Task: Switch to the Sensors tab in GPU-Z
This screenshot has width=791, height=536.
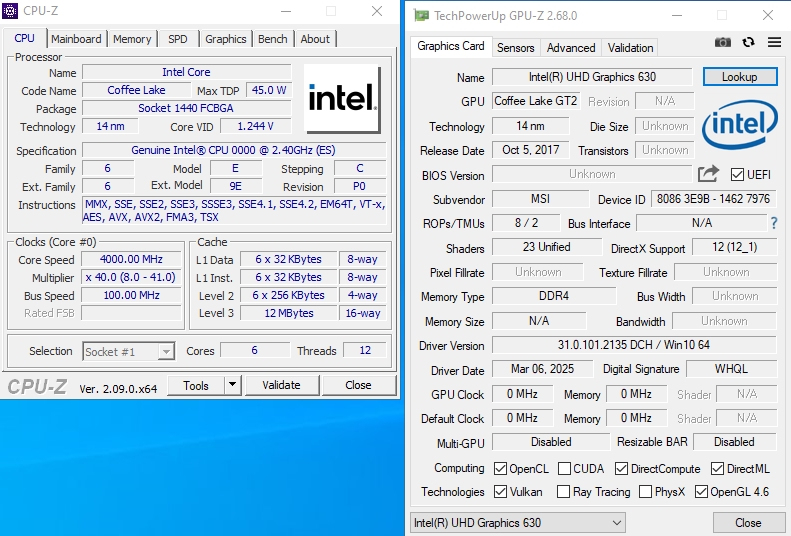Action: point(516,48)
